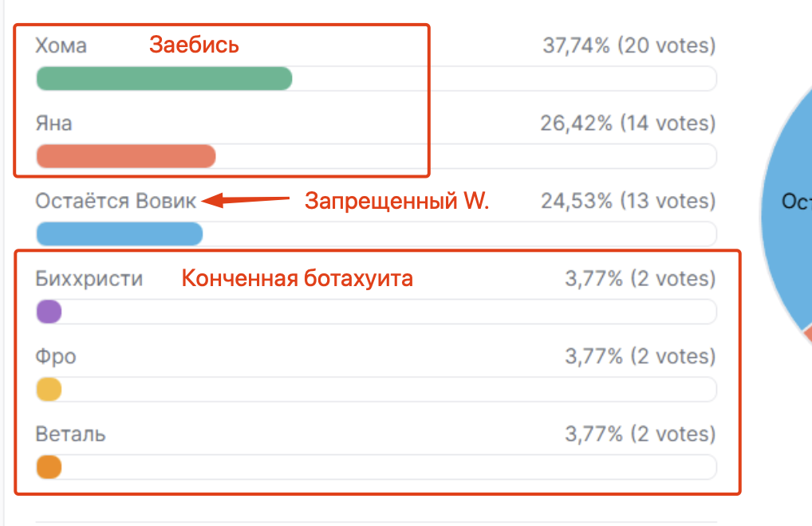Select the Остаётся Вовик option label
This screenshot has width=812, height=526.
click(x=116, y=201)
